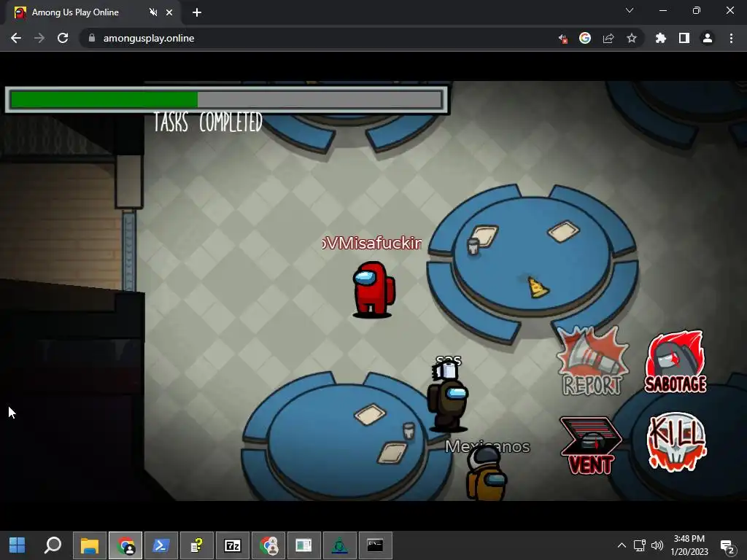Open the Windows Start menu

pos(18,545)
